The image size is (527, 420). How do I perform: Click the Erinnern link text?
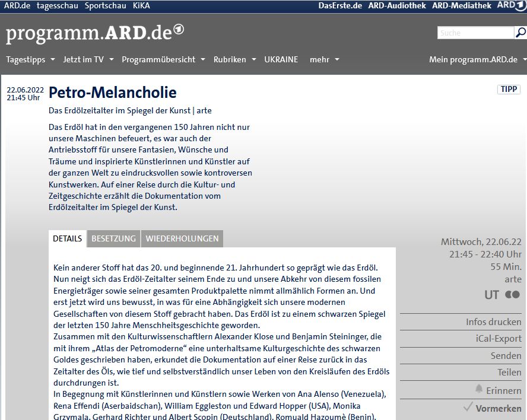pyautogui.click(x=503, y=390)
